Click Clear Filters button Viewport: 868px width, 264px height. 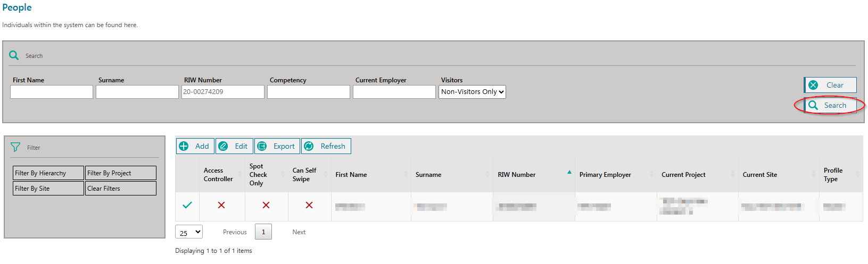tap(121, 189)
